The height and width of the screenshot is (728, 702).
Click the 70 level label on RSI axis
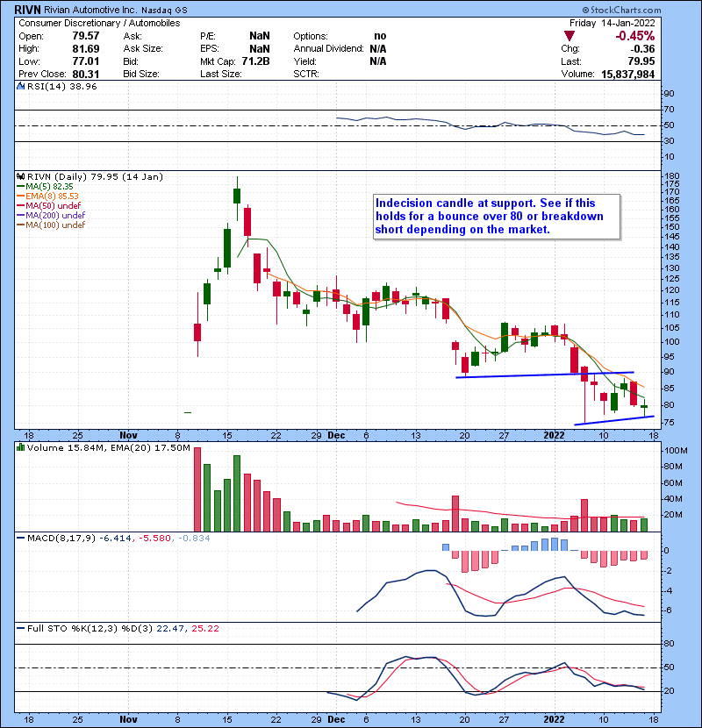[x=669, y=109]
